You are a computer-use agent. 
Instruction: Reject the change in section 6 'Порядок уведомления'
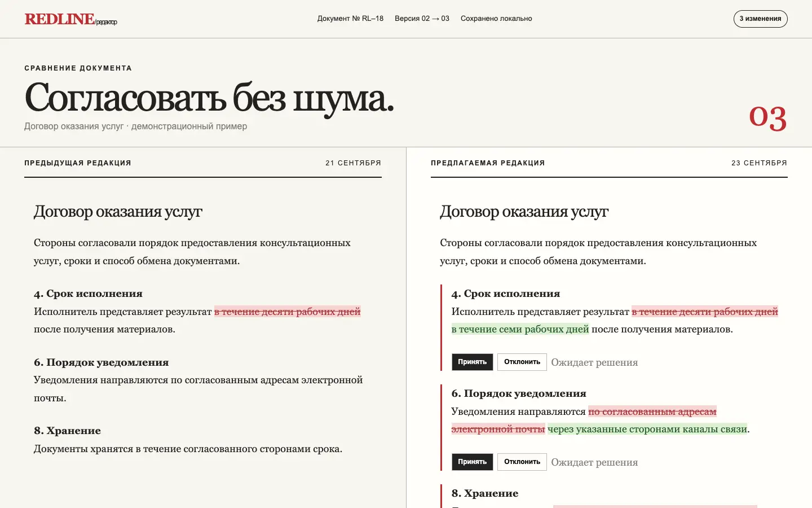(522, 462)
